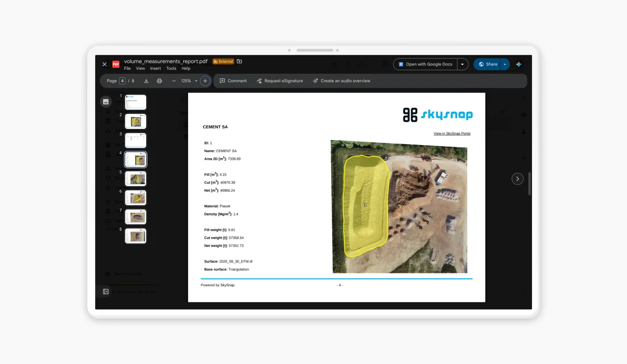Select page 4 thumbnail

[136, 159]
